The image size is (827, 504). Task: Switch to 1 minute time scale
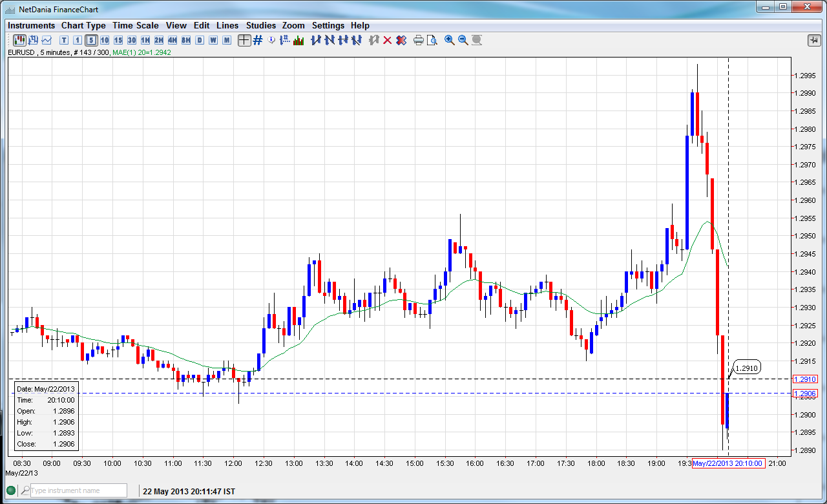[78, 40]
